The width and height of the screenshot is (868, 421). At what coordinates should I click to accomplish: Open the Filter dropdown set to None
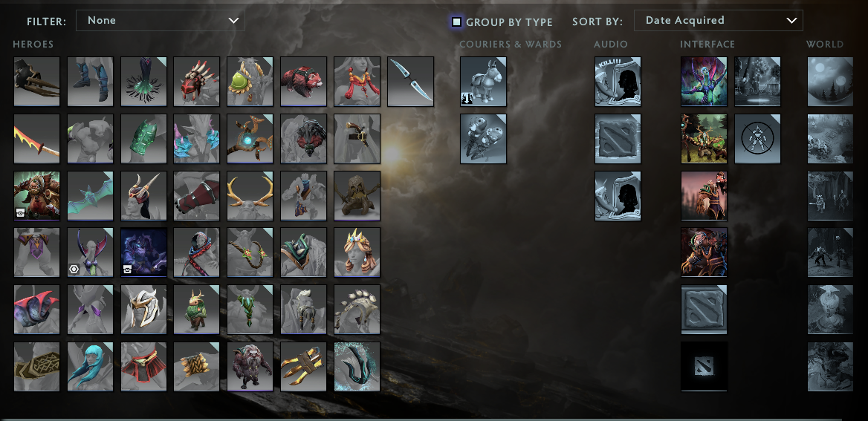(161, 21)
